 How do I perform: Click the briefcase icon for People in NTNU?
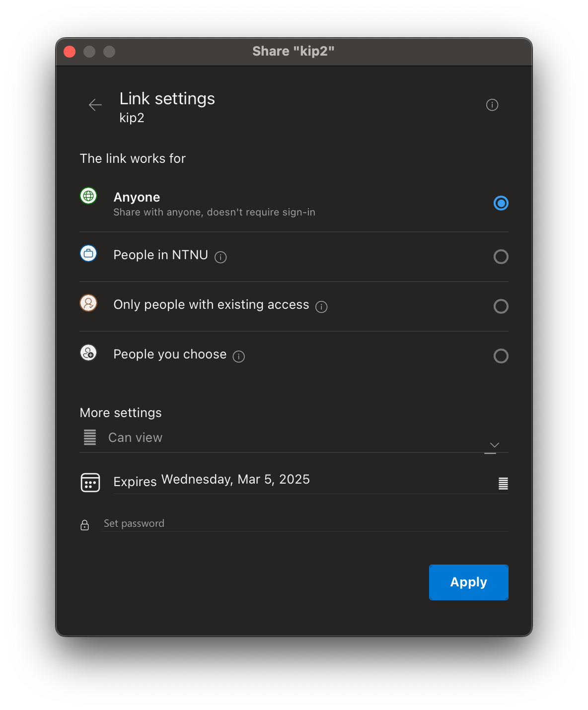coord(88,254)
